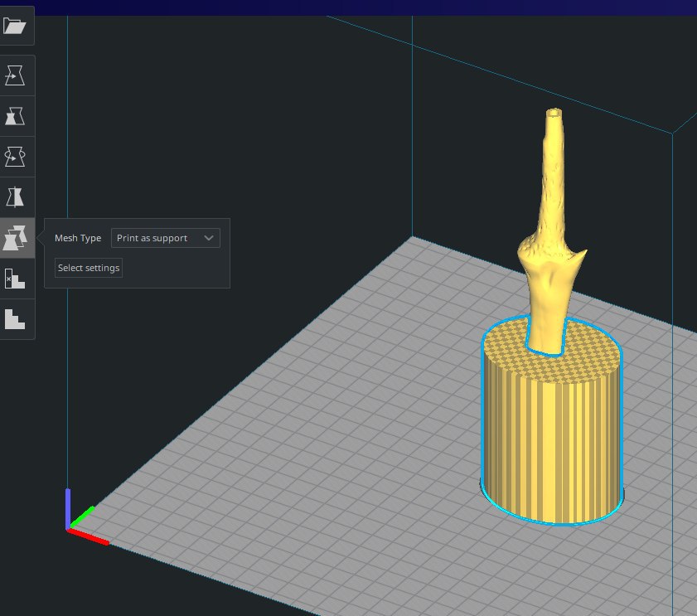Select the Move tool

[x=15, y=75]
